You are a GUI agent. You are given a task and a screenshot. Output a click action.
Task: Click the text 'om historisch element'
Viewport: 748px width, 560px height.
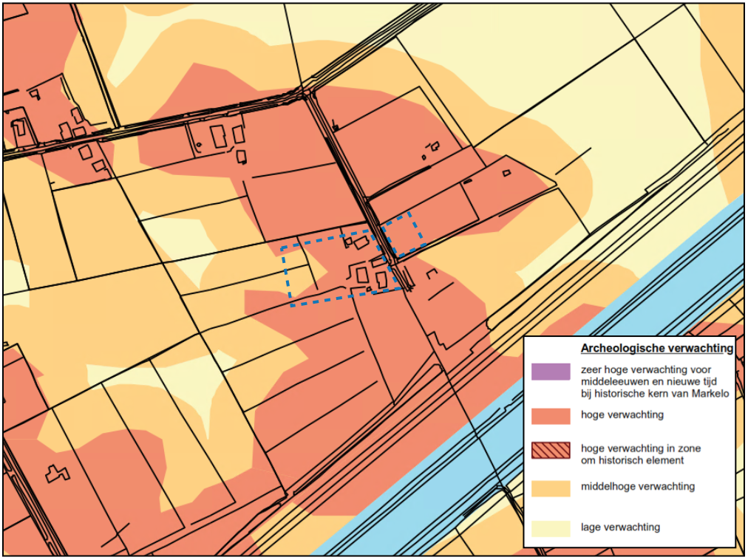(x=632, y=460)
